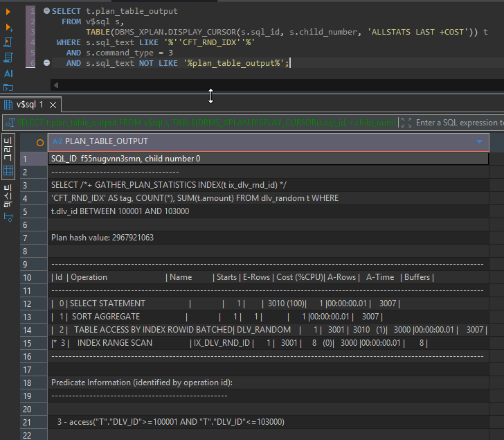504x440 pixels.
Task: Select the access predicate row for DLV_ID
Action: (268, 422)
